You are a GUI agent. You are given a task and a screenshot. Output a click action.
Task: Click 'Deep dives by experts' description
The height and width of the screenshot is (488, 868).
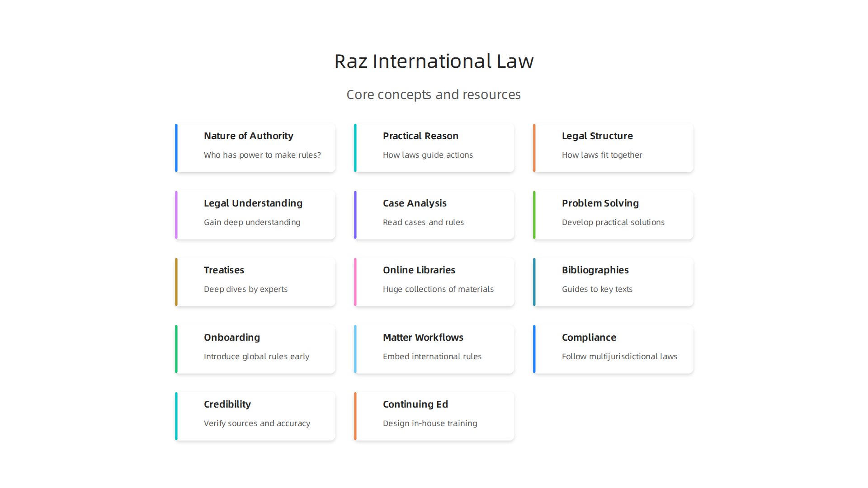tap(245, 289)
